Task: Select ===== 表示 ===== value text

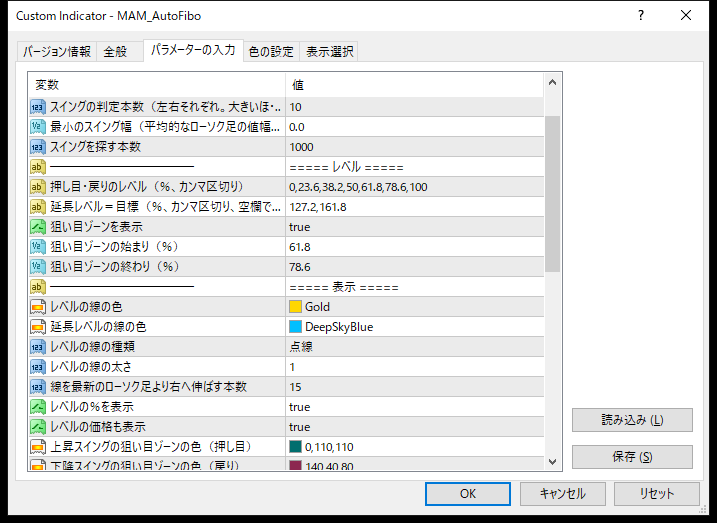Action: tap(344, 288)
